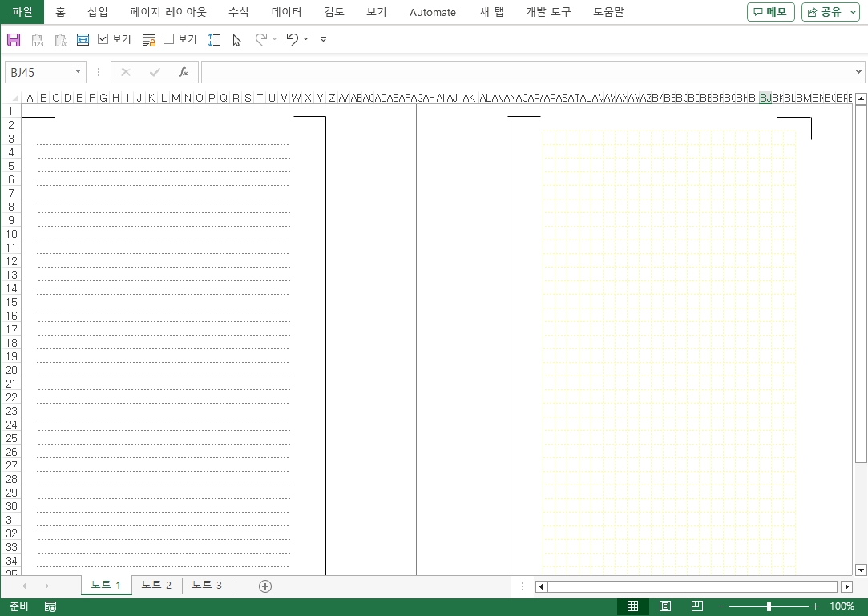Click the previous sheet navigation arrow

pos(24,586)
